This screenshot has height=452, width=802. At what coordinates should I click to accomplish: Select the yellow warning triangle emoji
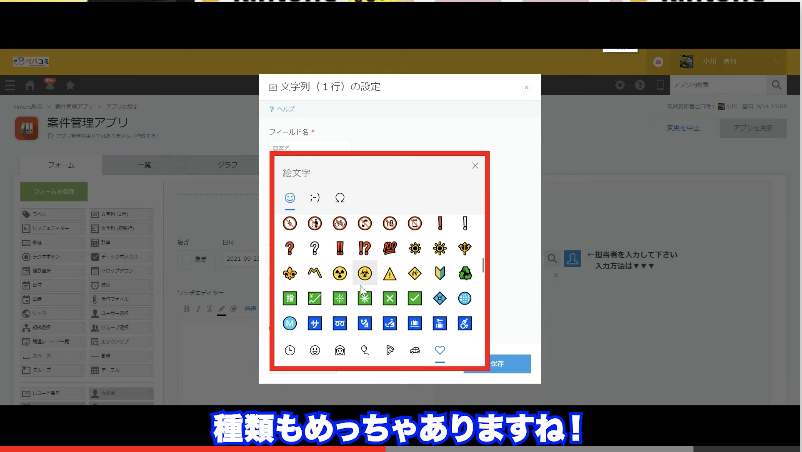tap(390, 273)
